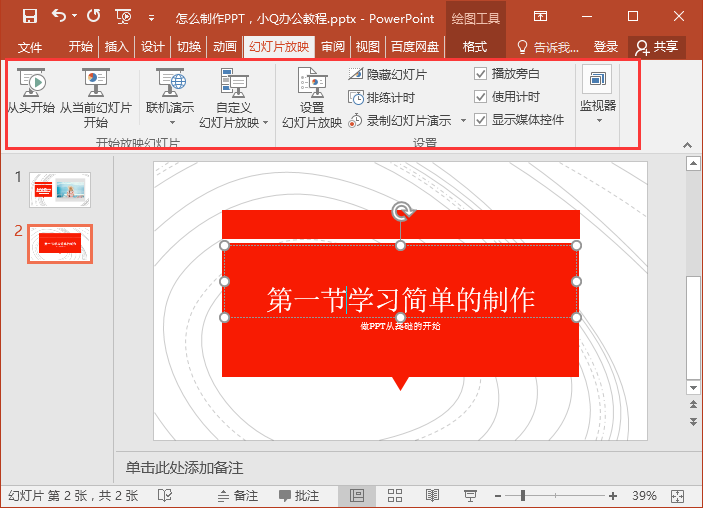This screenshot has width=703, height=508.
Task: Click status text 幻灯片 第 2 张，共 2 张
Action: point(73,496)
